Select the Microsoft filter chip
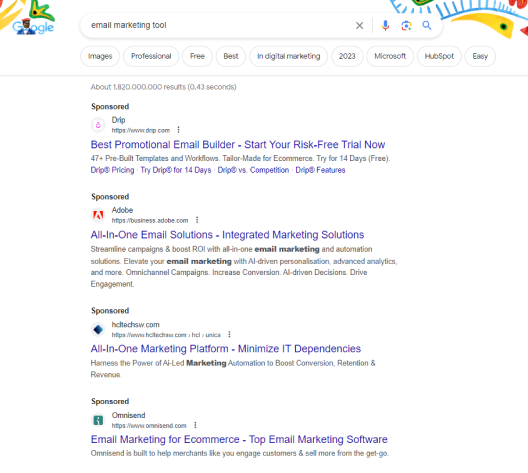Screen dimensions: 528x473 tap(390, 56)
